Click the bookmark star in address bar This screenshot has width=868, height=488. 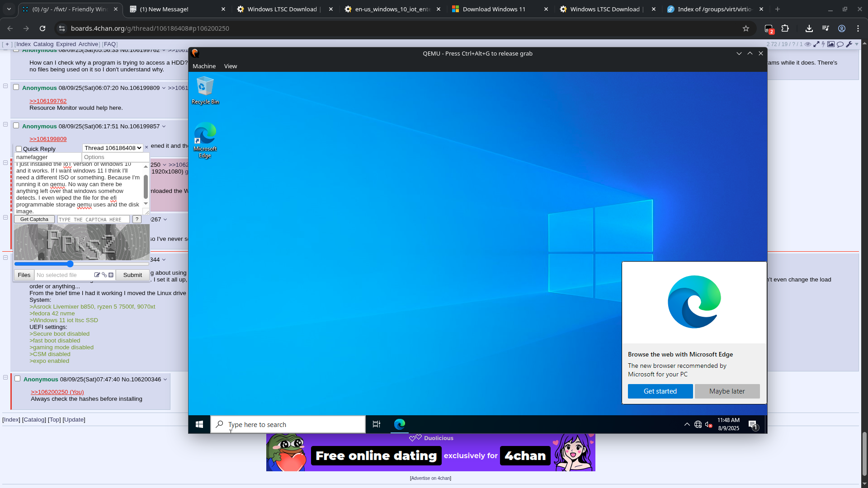coord(746,28)
